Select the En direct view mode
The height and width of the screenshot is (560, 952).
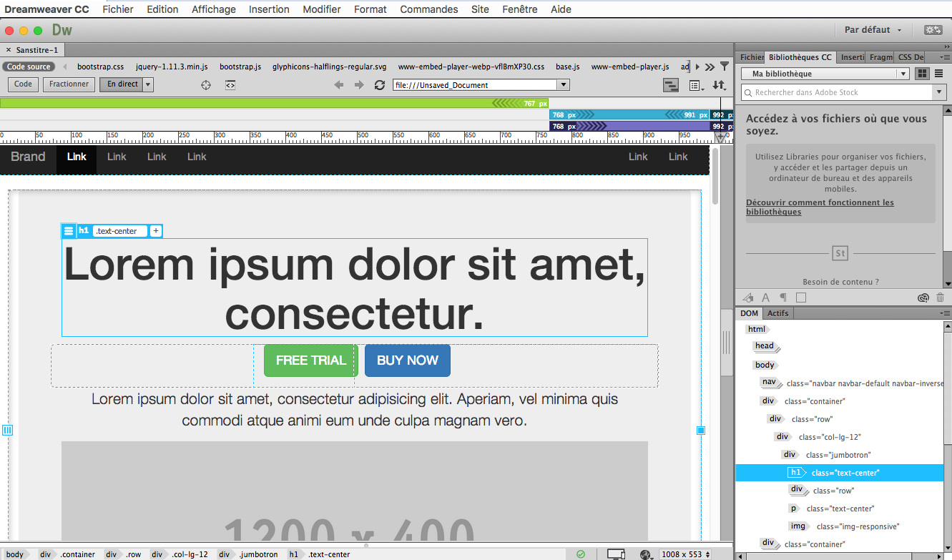(121, 84)
